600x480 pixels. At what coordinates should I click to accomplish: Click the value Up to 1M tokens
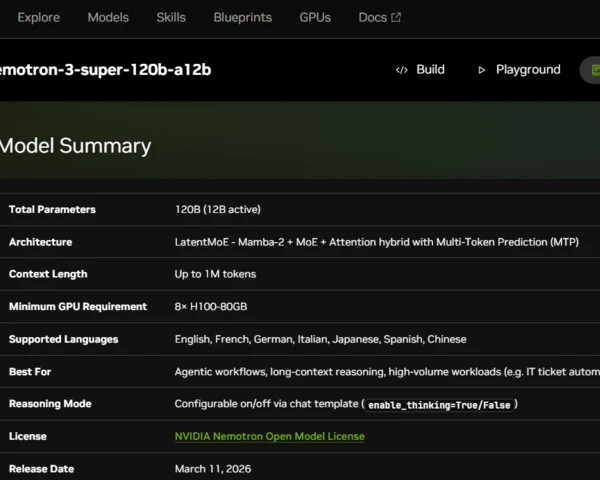pos(215,274)
